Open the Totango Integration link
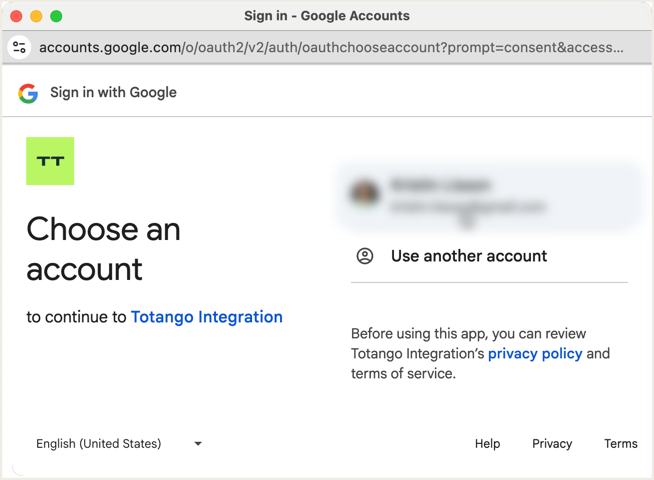The image size is (654, 480). [x=207, y=317]
